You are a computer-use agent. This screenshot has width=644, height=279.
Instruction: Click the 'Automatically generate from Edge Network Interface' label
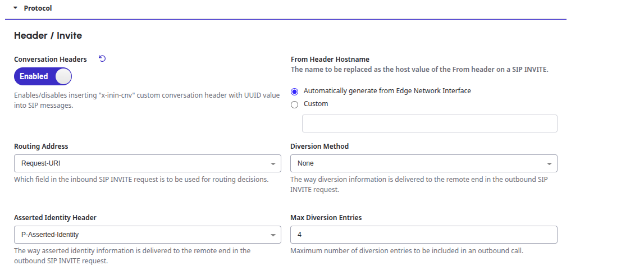click(x=387, y=90)
